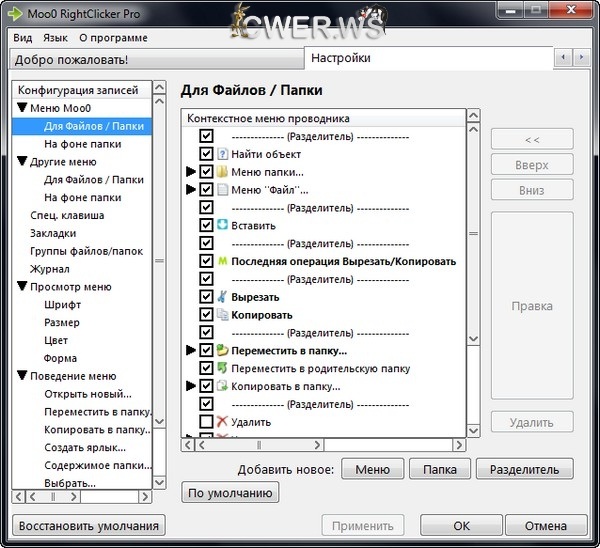Collapse the Просмотр меню tree section
Screen dimensions: 600x548
click(x=23, y=287)
